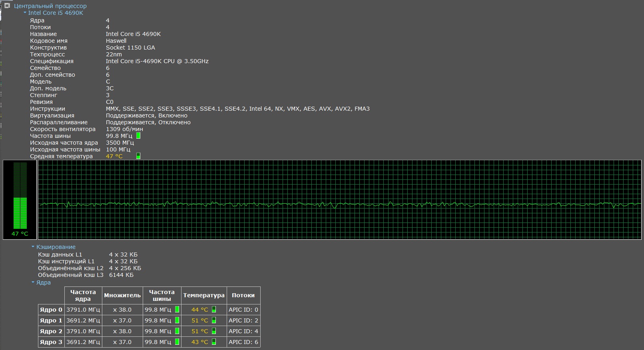Click the Socket 1150 LGA value
This screenshot has height=350, width=644.
(130, 48)
